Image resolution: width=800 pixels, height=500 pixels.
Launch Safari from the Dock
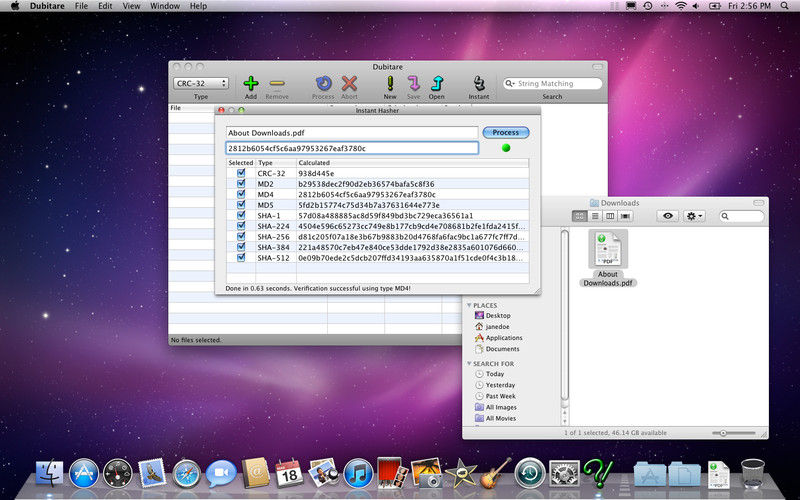click(x=186, y=474)
